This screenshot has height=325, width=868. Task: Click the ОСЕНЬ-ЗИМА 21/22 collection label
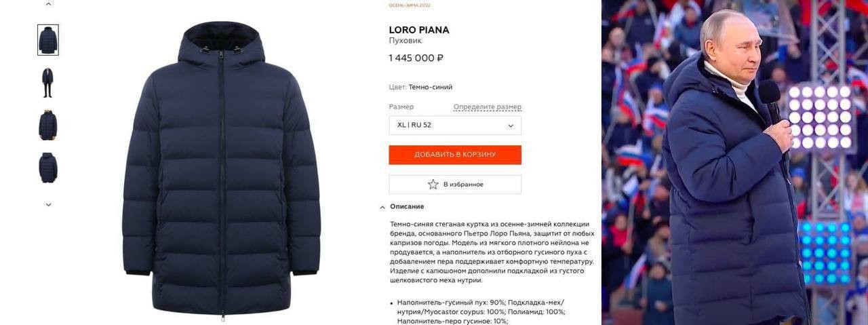(410, 5)
